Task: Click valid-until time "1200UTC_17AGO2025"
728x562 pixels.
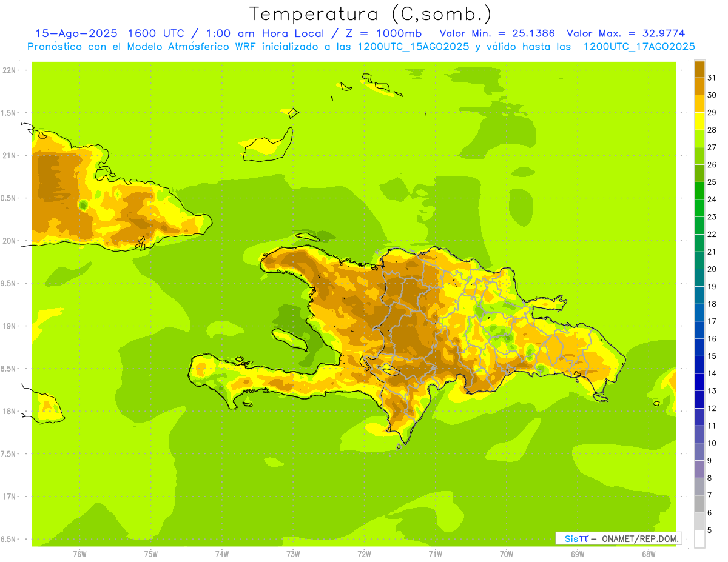Action: [x=639, y=47]
